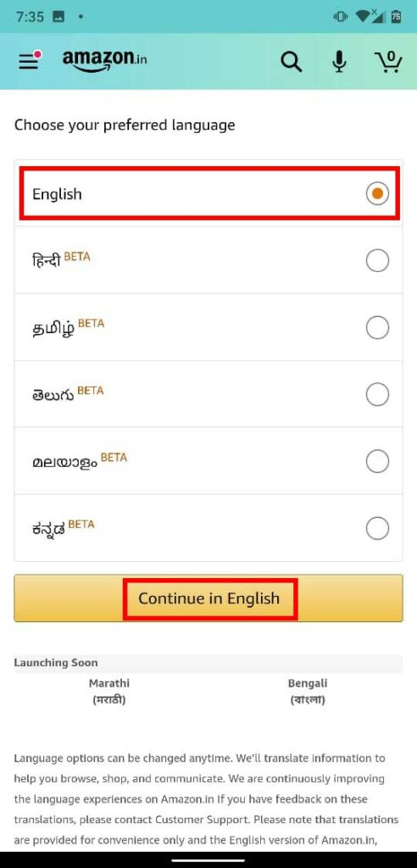Tap the amazon.in logo
Image resolution: width=417 pixels, height=868 pixels.
click(x=104, y=61)
